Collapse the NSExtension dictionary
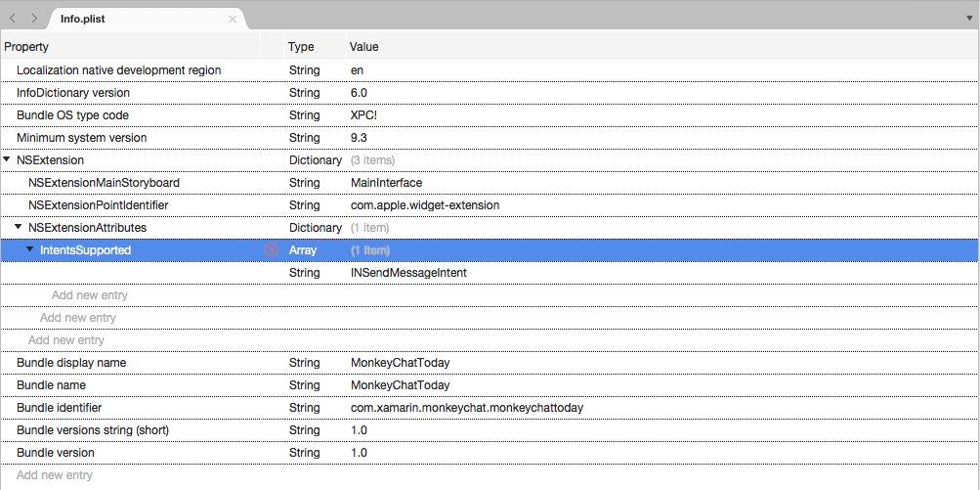This screenshot has height=490, width=980. click(x=8, y=159)
